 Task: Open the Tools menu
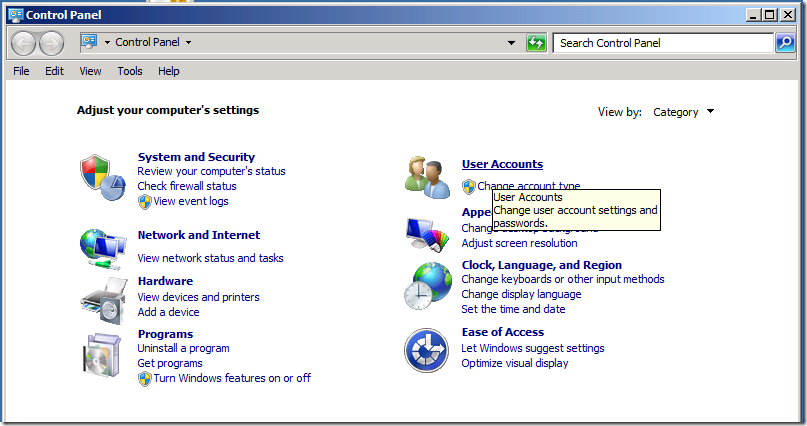click(x=130, y=71)
